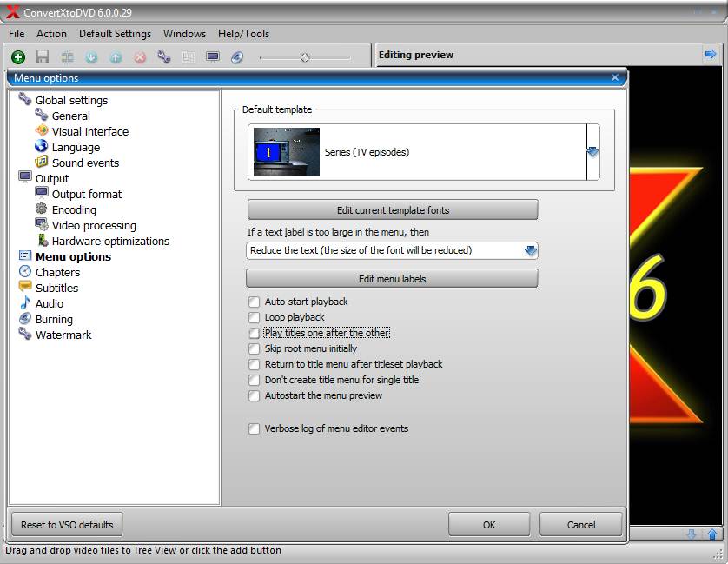
Task: Click the Series TV episodes template thumbnail
Action: pyautogui.click(x=286, y=152)
